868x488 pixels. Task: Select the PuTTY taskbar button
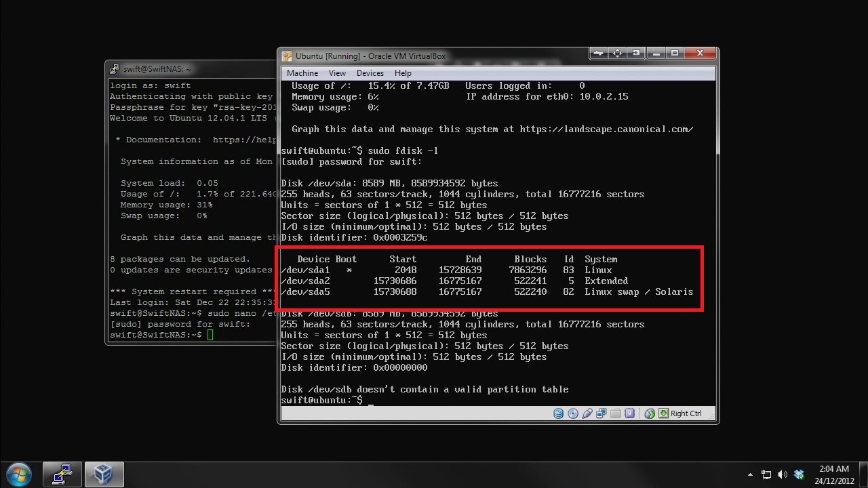pos(62,474)
